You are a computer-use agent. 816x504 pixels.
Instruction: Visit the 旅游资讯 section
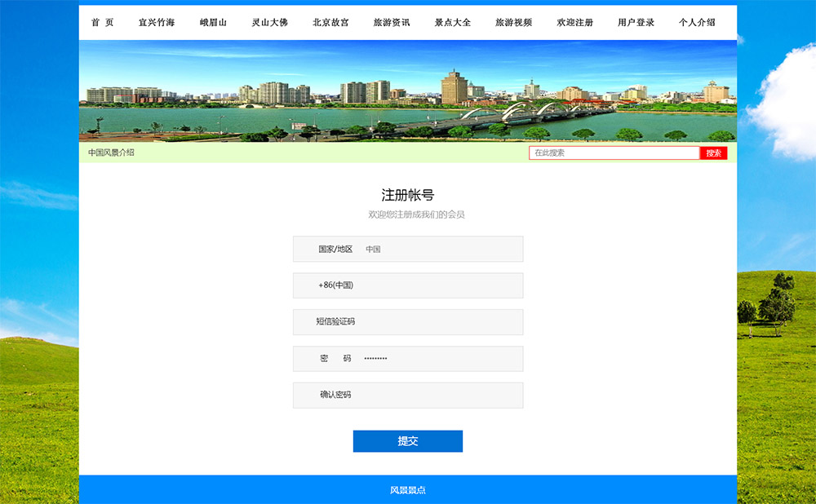pyautogui.click(x=392, y=22)
